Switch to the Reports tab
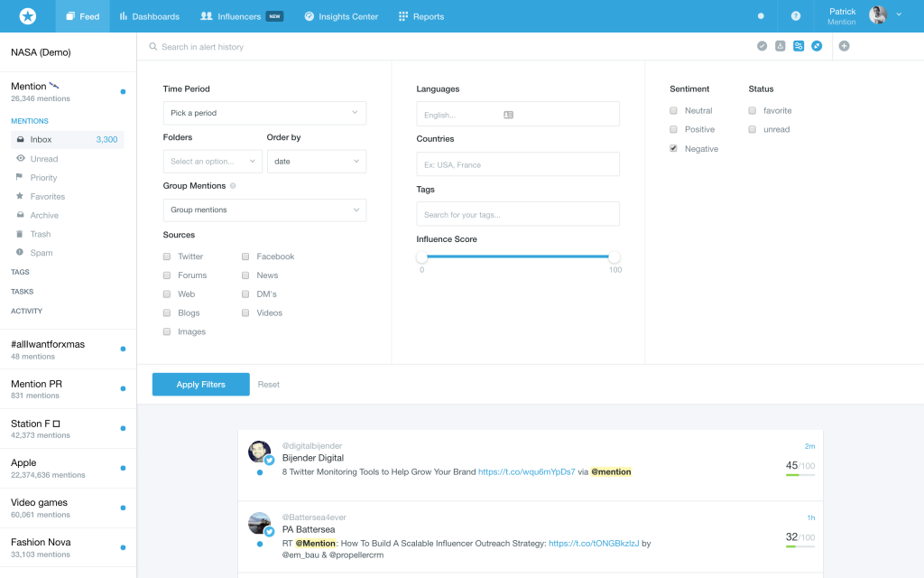The width and height of the screenshot is (924, 578). point(422,16)
